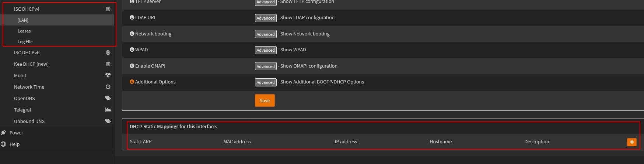Click the DHCP Static Mappings heading
The height and width of the screenshot is (164, 644).
[174, 126]
